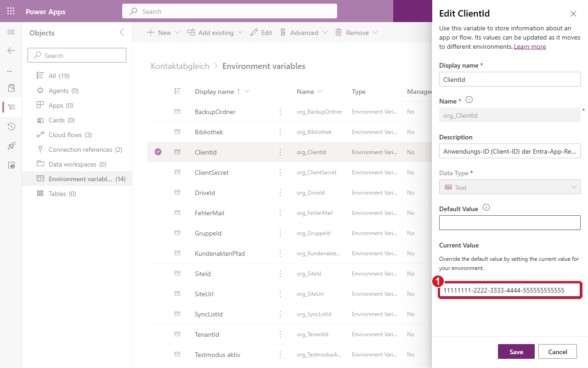Select the KundenaktenPfad row name

click(220, 253)
